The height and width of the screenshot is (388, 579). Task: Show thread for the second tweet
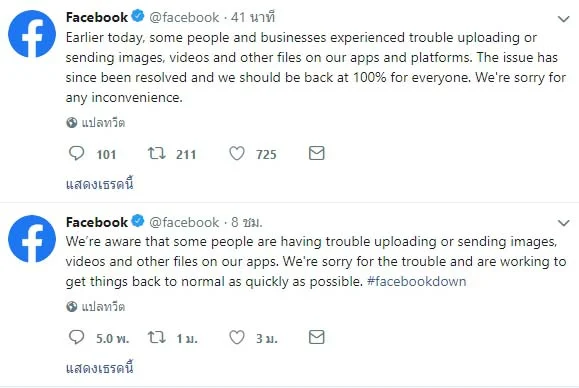click(x=99, y=368)
